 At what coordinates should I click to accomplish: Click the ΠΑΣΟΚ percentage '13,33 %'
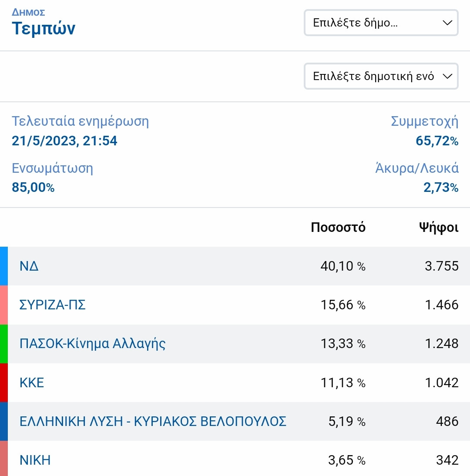pyautogui.click(x=343, y=344)
